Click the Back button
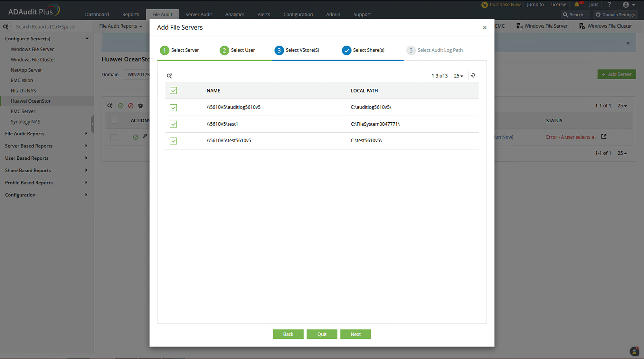This screenshot has height=359, width=644. (x=288, y=334)
